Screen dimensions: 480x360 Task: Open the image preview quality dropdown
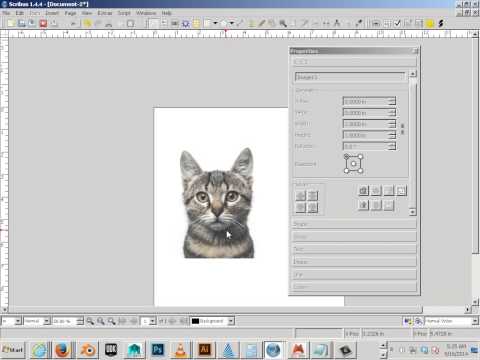coord(47,321)
